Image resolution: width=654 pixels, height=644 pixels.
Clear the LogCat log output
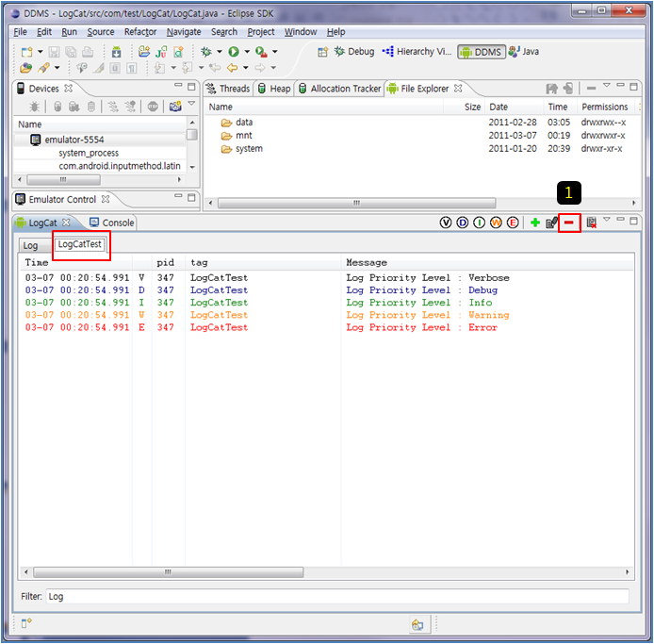pyautogui.click(x=591, y=223)
